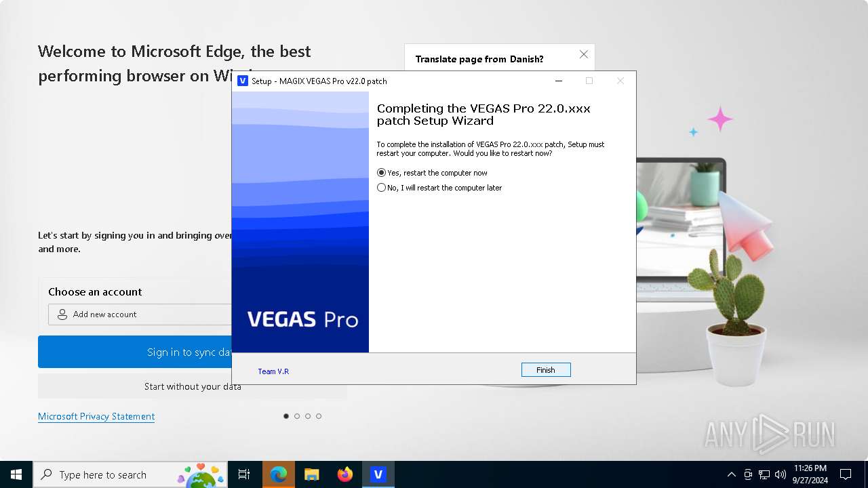This screenshot has height=488, width=868.
Task: Click Sign in to sync data button in Edge
Action: [135, 352]
